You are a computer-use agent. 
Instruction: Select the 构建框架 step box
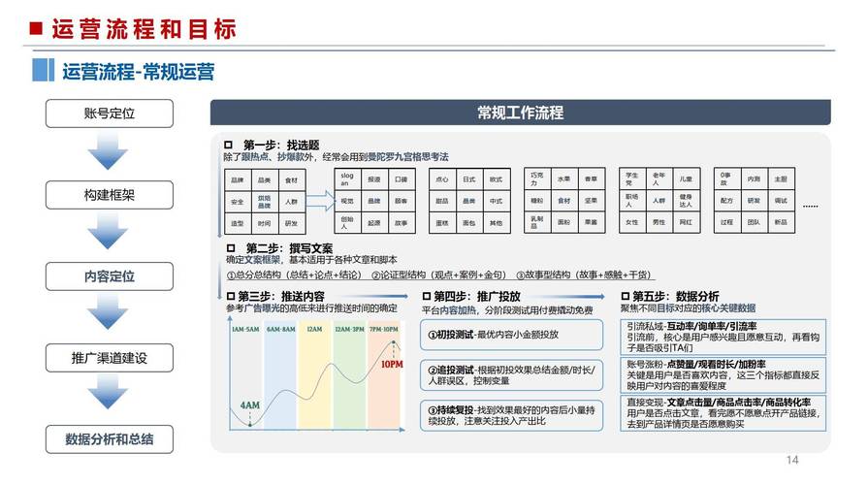[x=109, y=195]
